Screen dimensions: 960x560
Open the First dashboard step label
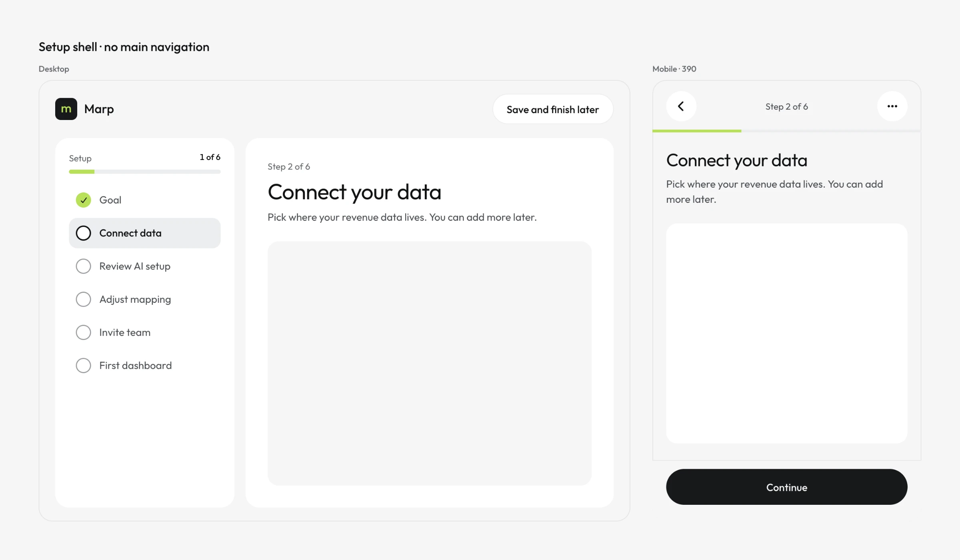tap(136, 366)
